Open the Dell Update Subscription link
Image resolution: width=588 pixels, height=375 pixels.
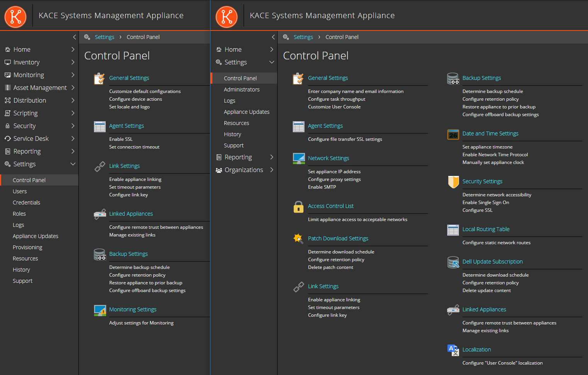[493, 262]
